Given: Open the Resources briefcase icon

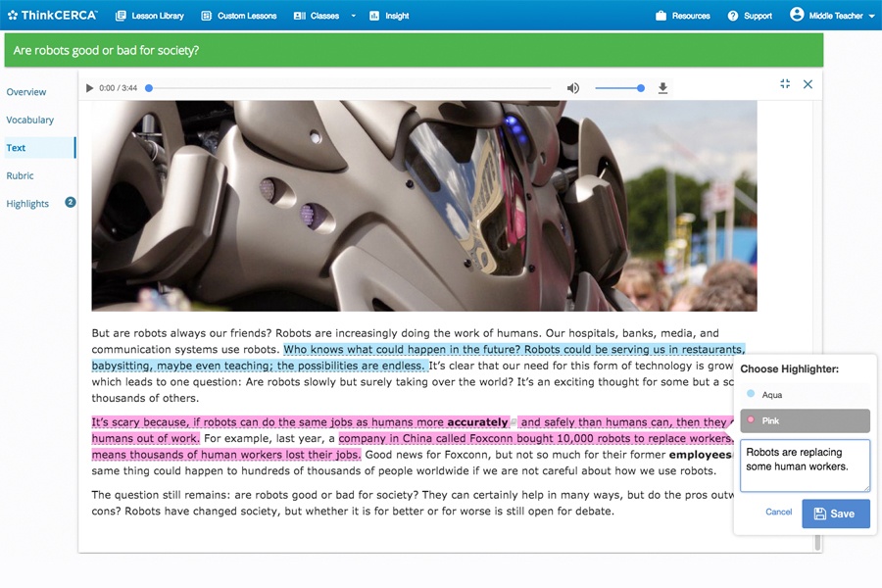Looking at the screenshot, I should pyautogui.click(x=661, y=16).
